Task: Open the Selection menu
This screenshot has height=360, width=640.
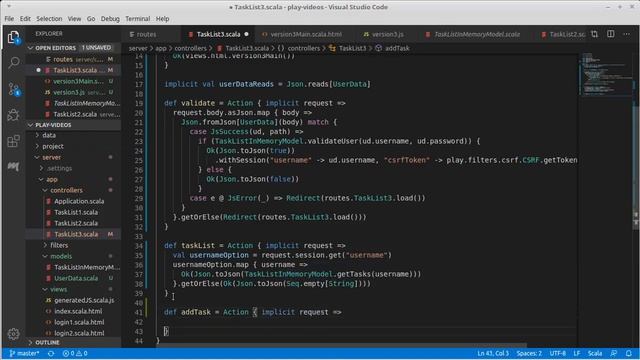Action: [49, 19]
